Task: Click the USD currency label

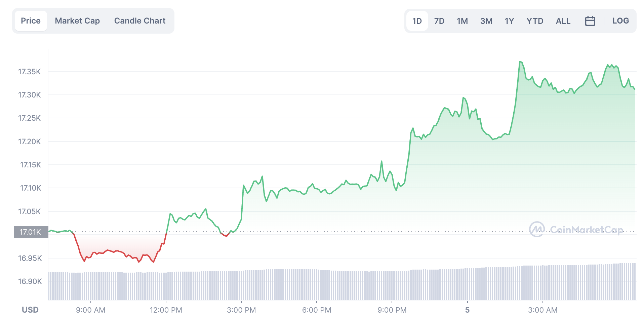Action: click(30, 310)
